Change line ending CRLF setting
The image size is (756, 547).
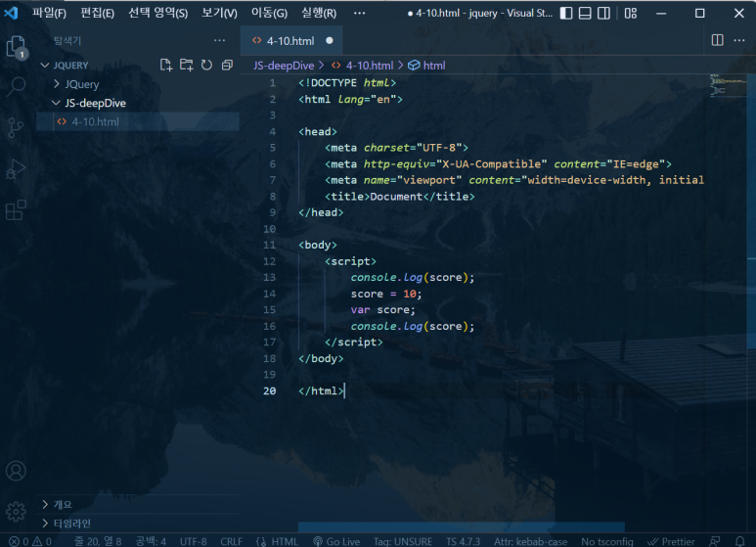tap(232, 542)
